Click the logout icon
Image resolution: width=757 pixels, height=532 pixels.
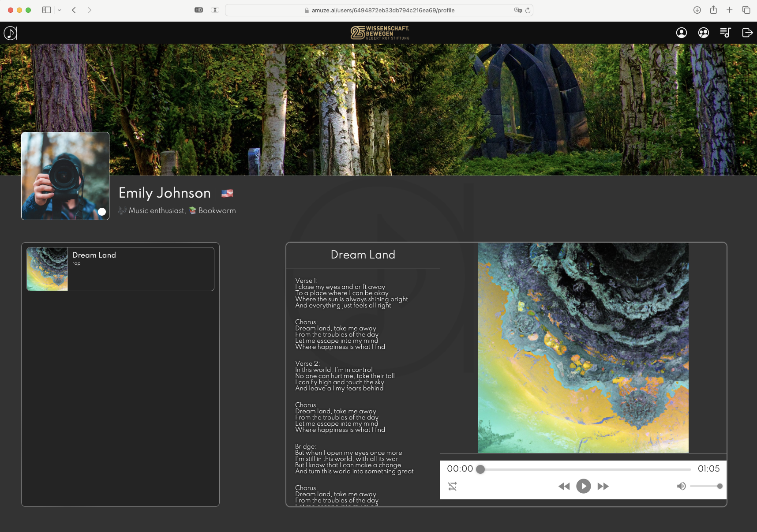pyautogui.click(x=747, y=33)
